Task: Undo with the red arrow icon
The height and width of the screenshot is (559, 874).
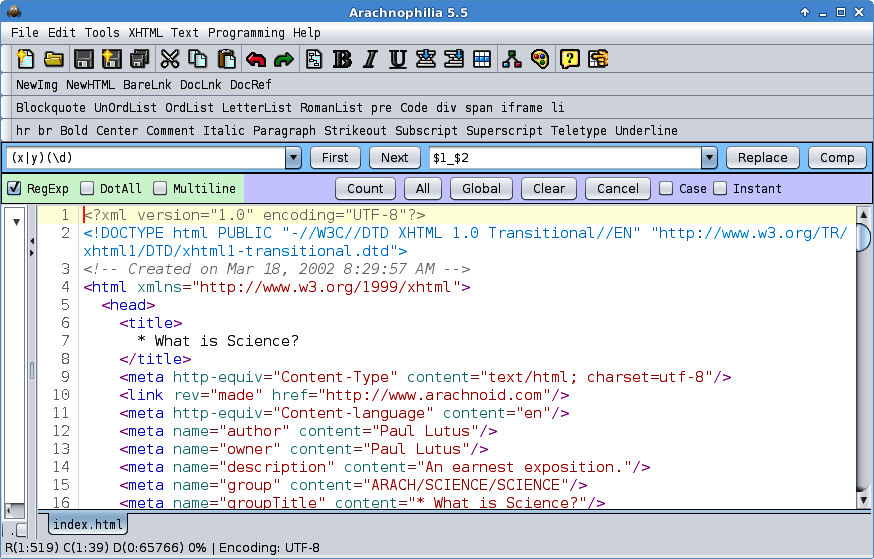Action: (256, 59)
